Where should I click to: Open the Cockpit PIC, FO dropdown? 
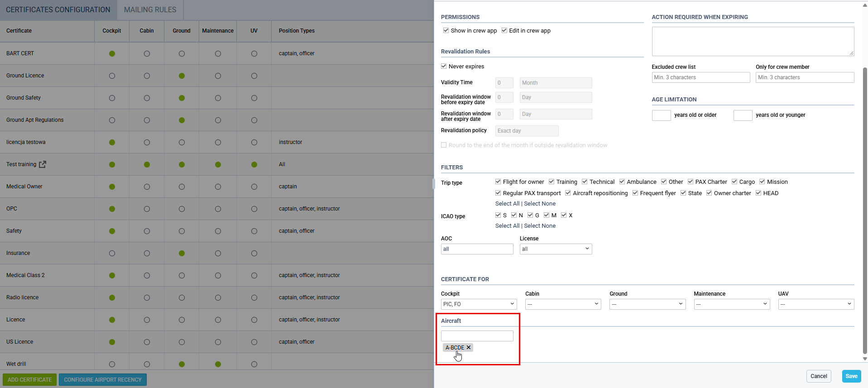pos(479,304)
